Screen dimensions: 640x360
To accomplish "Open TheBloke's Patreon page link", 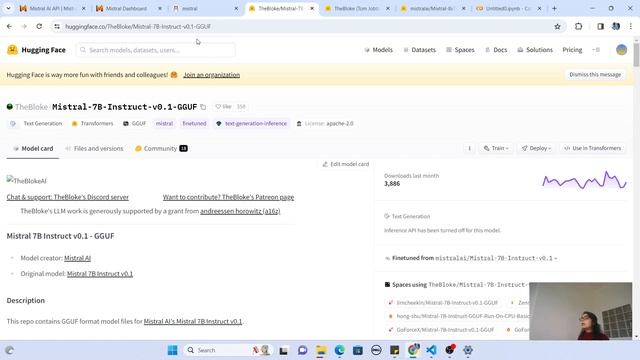I will (x=228, y=197).
